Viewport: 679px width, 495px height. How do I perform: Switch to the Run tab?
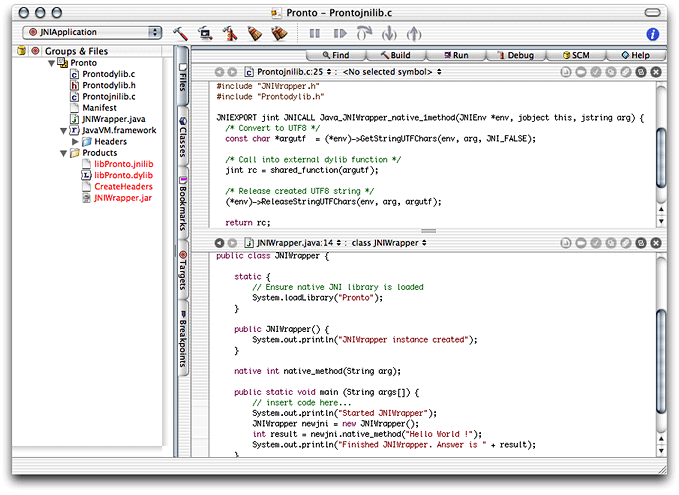456,55
